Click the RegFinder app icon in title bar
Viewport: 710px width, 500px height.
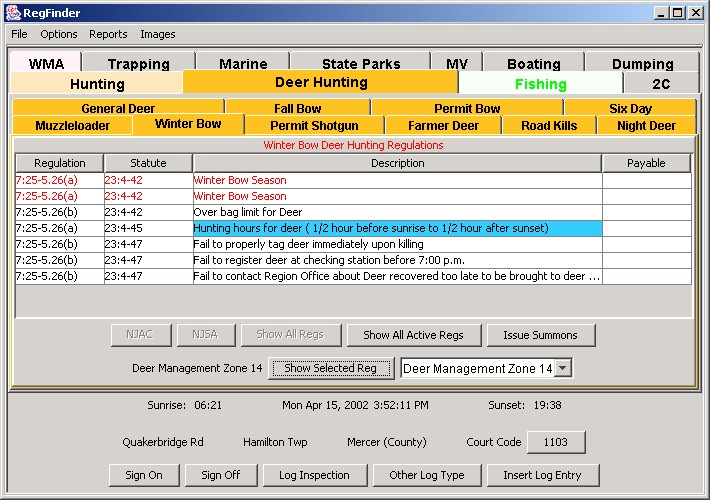pyautogui.click(x=13, y=13)
